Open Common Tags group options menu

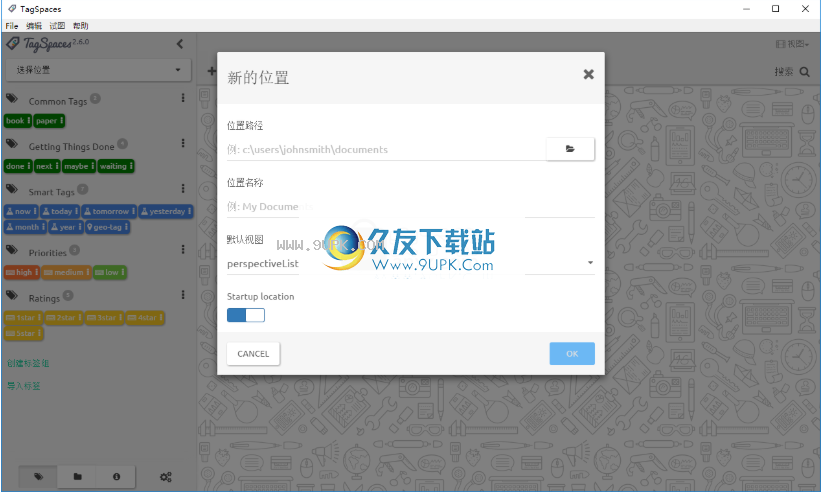coord(183,98)
